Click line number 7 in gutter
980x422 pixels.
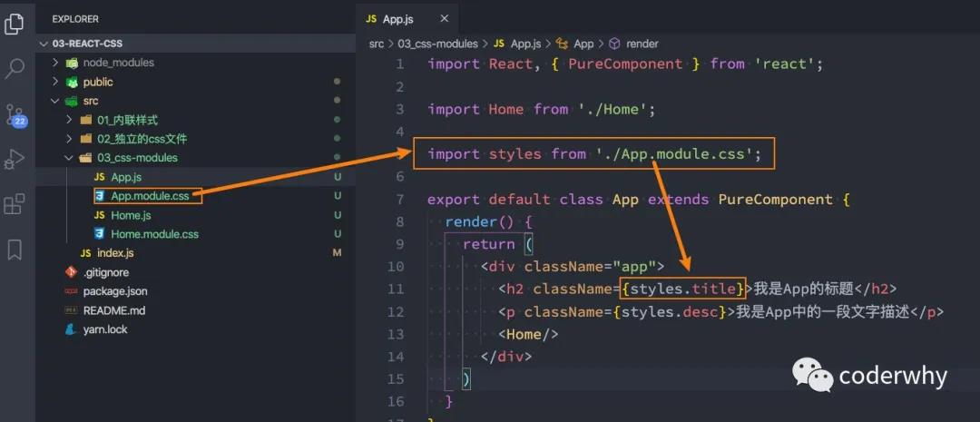pyautogui.click(x=400, y=200)
